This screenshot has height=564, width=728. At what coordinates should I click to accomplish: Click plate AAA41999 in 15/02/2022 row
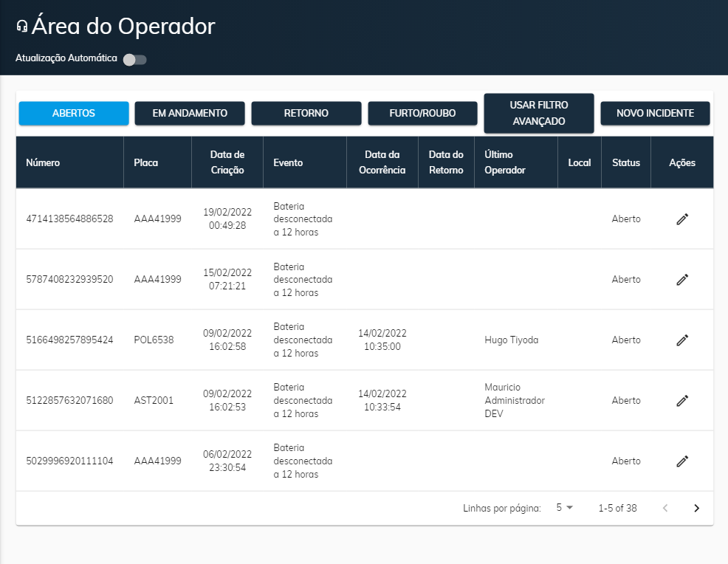pos(157,280)
